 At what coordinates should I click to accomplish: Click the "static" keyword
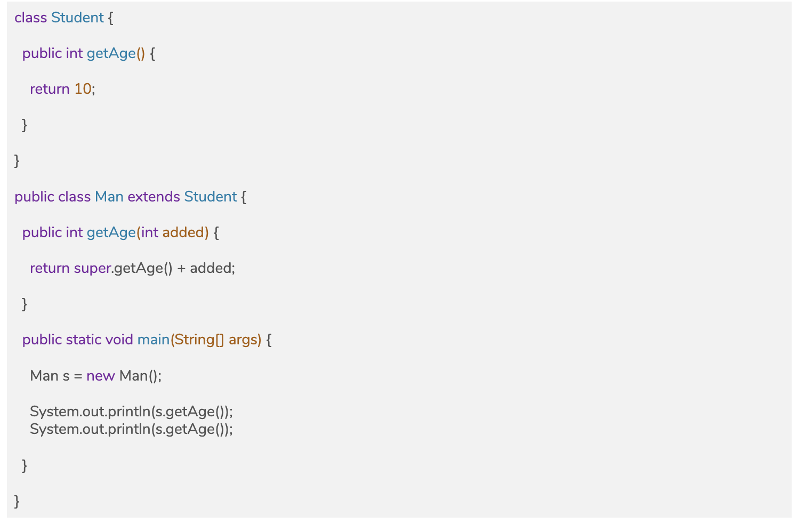click(84, 340)
